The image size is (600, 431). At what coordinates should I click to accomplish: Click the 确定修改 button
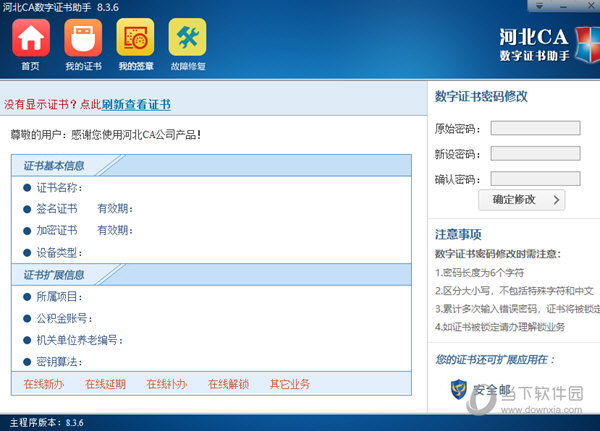pyautogui.click(x=522, y=200)
